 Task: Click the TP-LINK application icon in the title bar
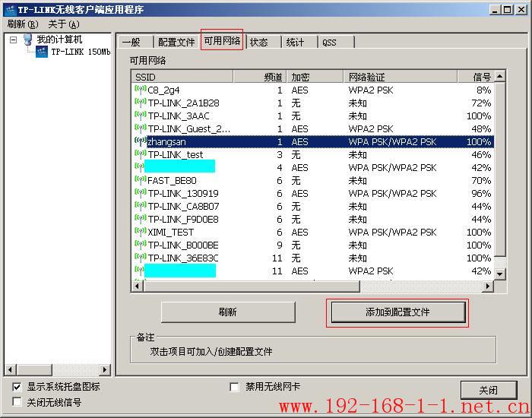click(11, 9)
